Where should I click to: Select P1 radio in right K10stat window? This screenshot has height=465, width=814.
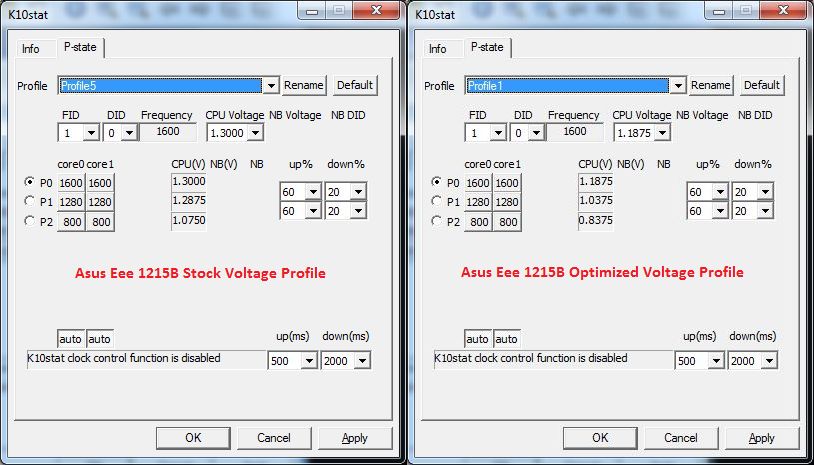[436, 201]
